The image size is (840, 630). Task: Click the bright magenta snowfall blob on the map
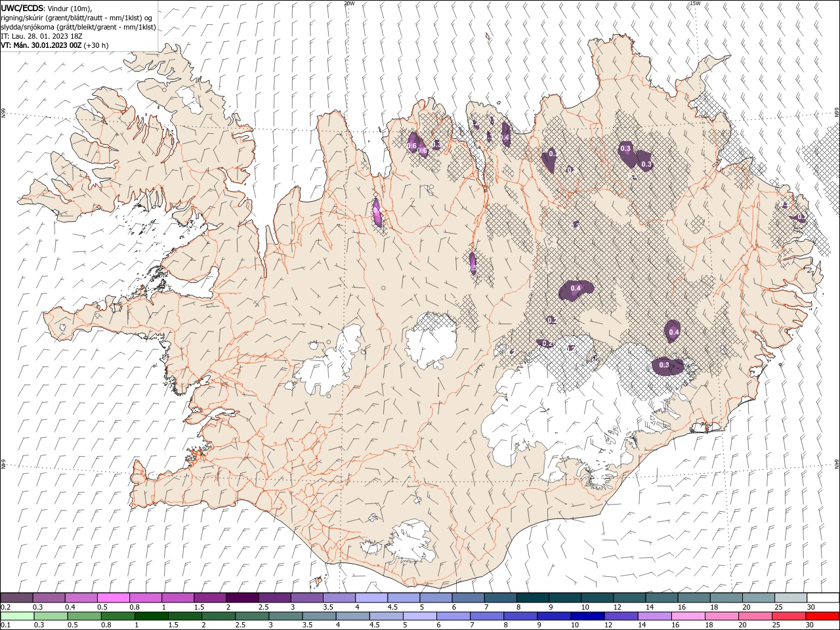(377, 213)
